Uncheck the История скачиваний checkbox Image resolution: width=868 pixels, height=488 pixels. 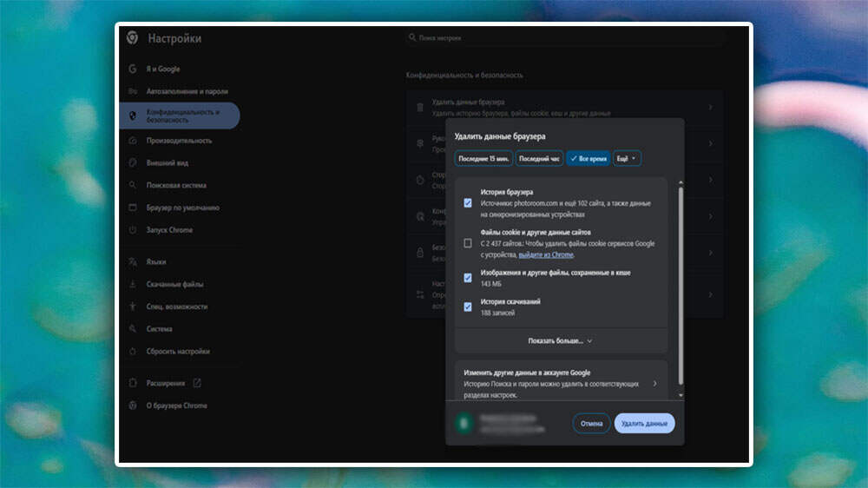pyautogui.click(x=468, y=307)
